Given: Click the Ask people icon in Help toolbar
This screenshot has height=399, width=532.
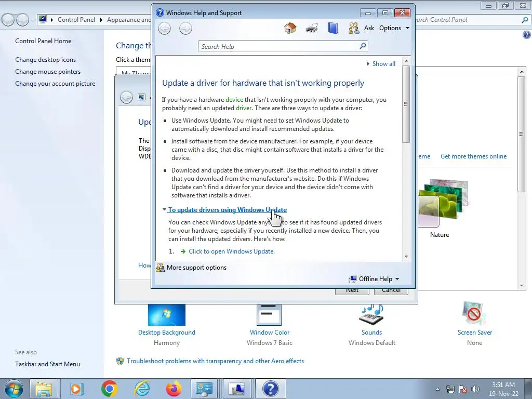Looking at the screenshot, I should point(354,28).
